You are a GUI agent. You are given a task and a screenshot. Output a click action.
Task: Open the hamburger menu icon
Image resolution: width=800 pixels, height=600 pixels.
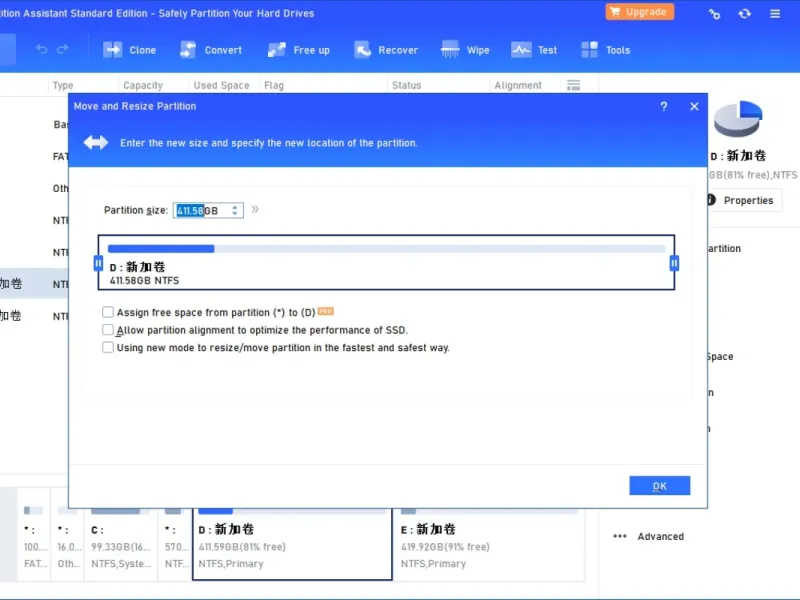point(775,14)
